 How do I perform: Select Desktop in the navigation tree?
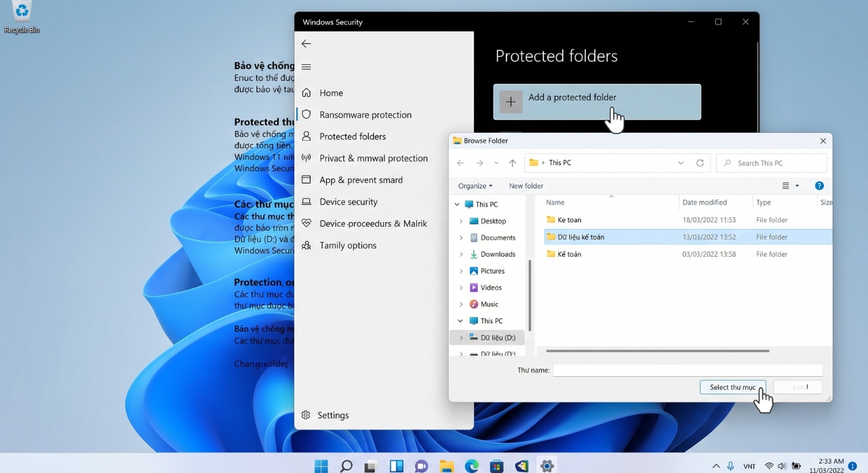pos(493,221)
